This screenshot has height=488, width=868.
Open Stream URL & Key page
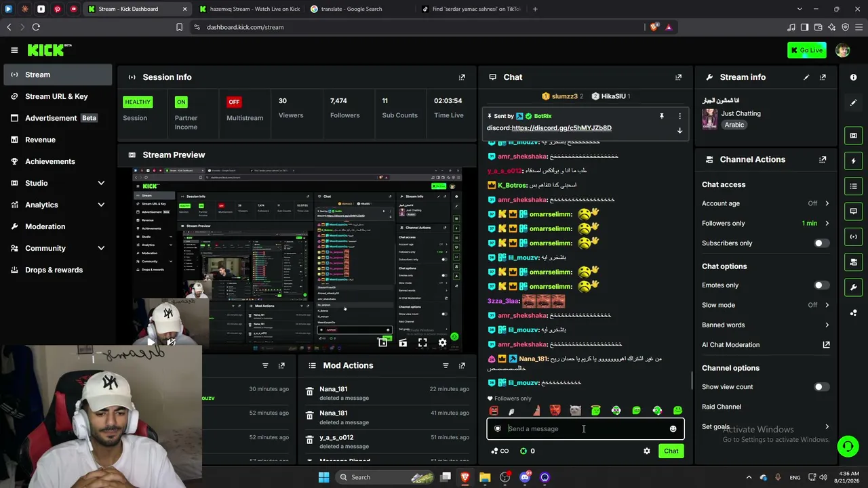(x=58, y=96)
